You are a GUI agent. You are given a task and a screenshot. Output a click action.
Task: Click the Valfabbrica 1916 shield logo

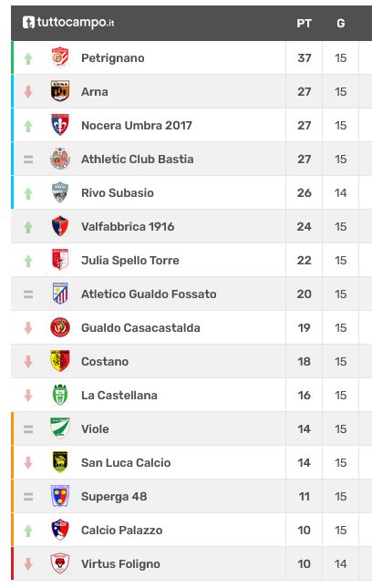60,226
